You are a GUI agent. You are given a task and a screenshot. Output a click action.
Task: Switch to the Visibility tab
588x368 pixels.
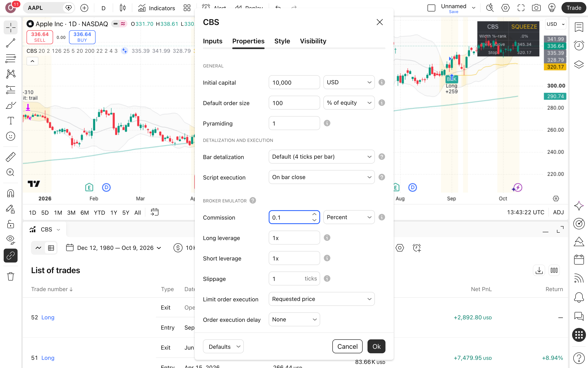(x=313, y=41)
